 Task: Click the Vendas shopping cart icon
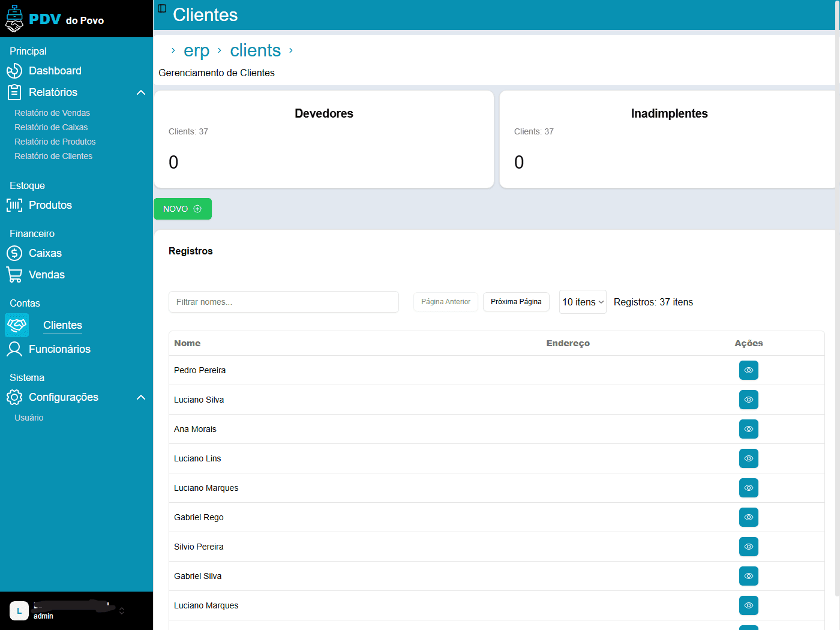[14, 275]
